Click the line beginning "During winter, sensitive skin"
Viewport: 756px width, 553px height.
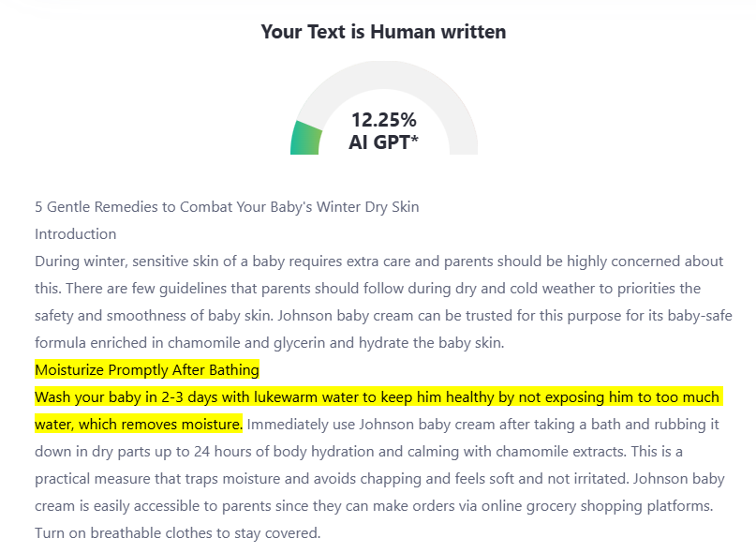(378, 261)
